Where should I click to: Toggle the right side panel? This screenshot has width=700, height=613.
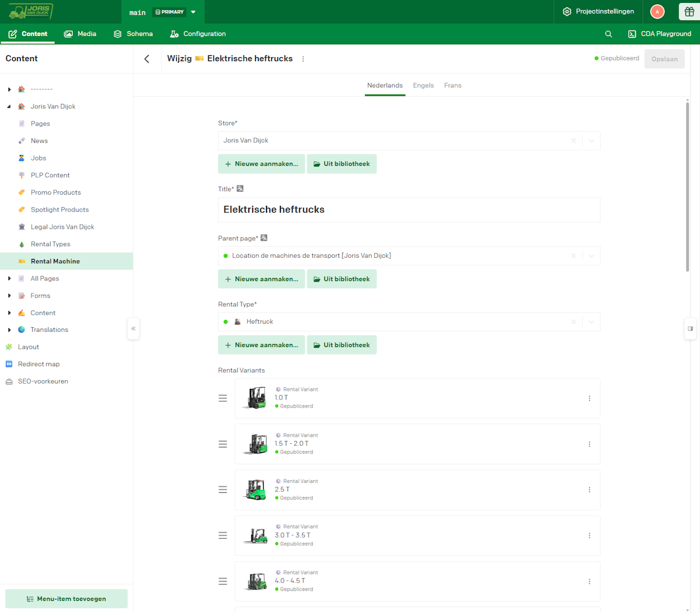pyautogui.click(x=690, y=329)
